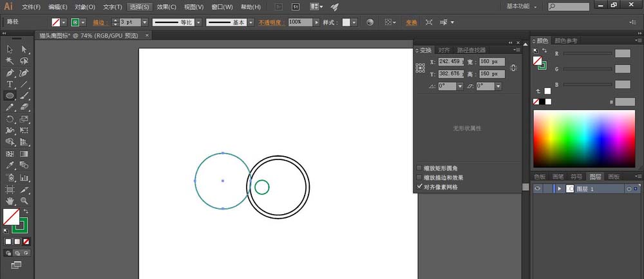Select the Selection (black arrow) tool

coord(10,49)
